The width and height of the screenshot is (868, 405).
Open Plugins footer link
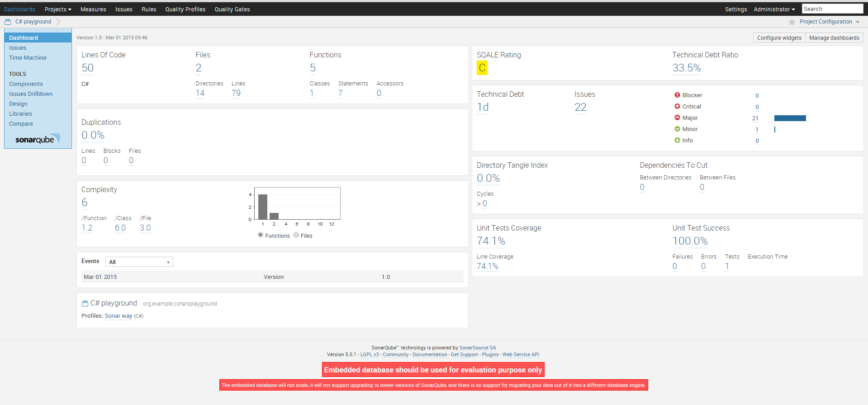point(490,354)
